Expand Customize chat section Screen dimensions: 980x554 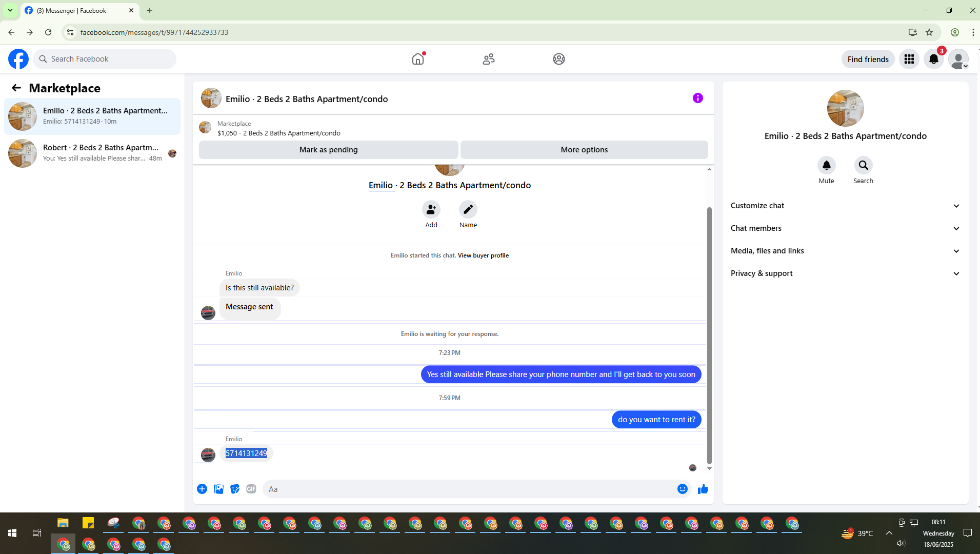[846, 206]
